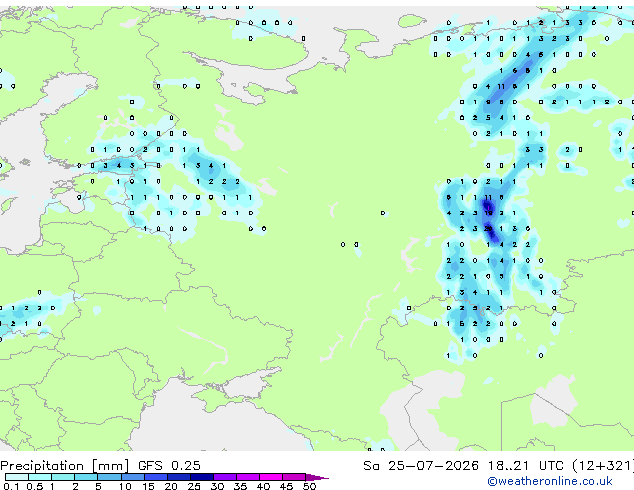634x490 pixels.
Task: Click the legend label '0.1'
Action: click(x=11, y=486)
